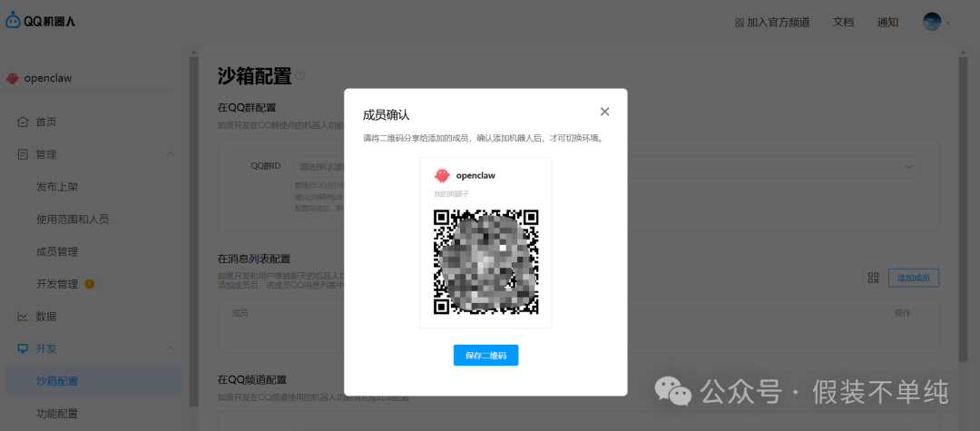Click the 数据 chart icon
The height and width of the screenshot is (431, 980).
(23, 316)
